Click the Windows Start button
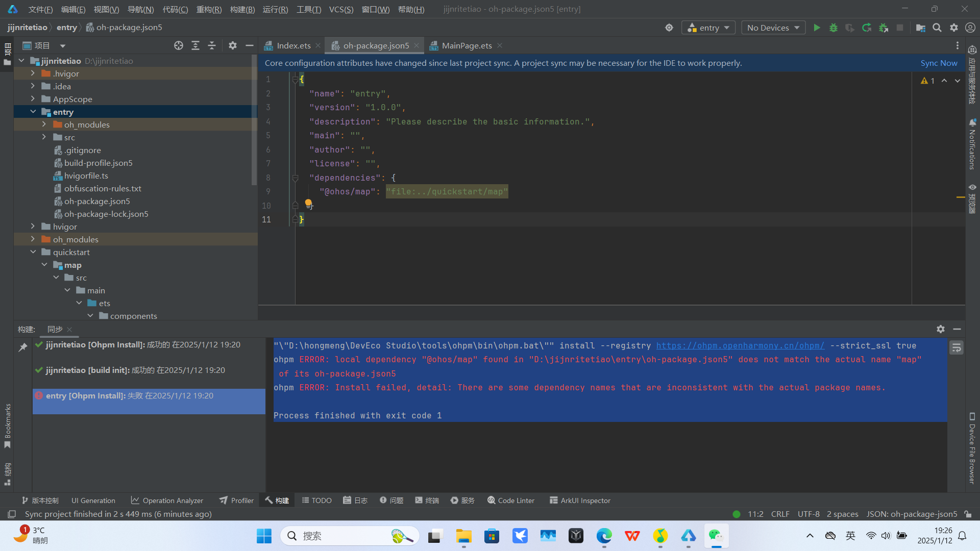Screen dimensions: 980x551 pos(264,536)
